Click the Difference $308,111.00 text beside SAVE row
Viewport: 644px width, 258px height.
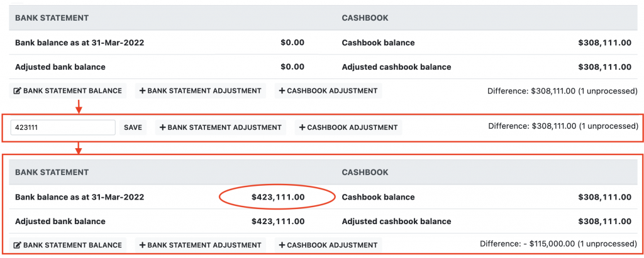(x=563, y=126)
